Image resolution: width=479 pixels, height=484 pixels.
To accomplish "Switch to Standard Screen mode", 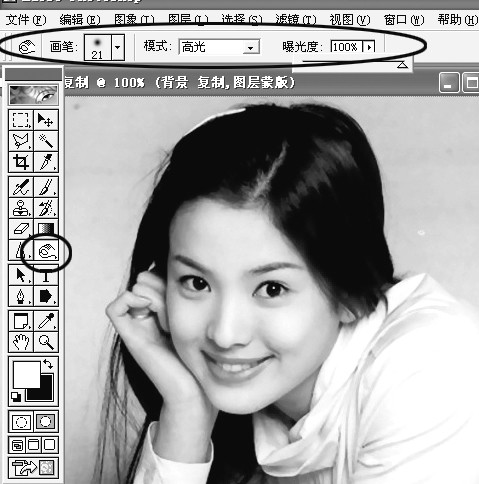I will (17, 445).
